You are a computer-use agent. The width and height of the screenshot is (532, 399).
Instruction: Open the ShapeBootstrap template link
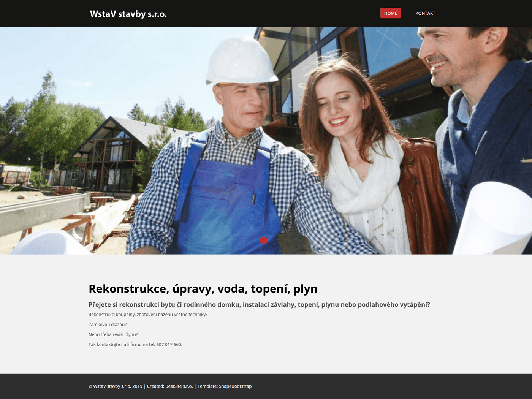(235, 386)
